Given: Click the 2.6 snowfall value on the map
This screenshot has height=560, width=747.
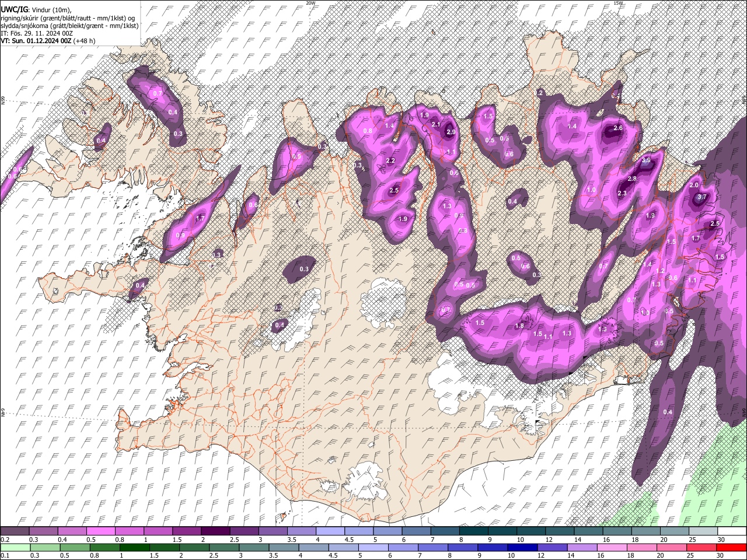Looking at the screenshot, I should [x=619, y=128].
